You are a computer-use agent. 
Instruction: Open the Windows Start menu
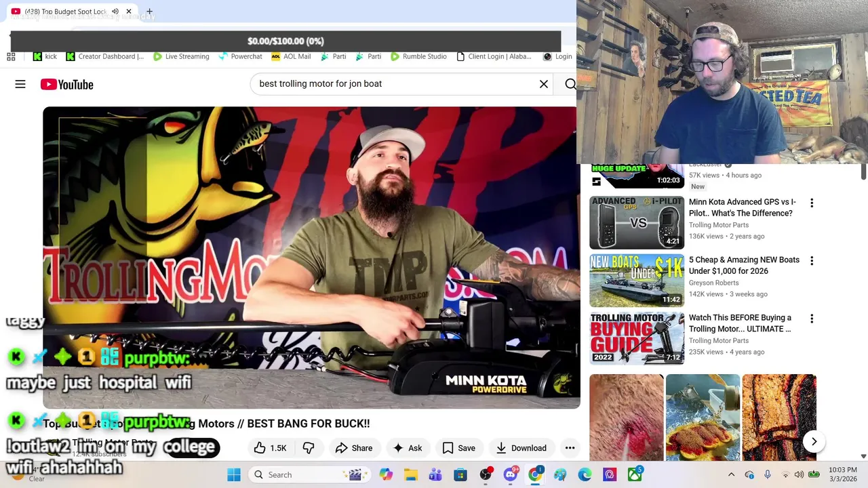point(234,474)
